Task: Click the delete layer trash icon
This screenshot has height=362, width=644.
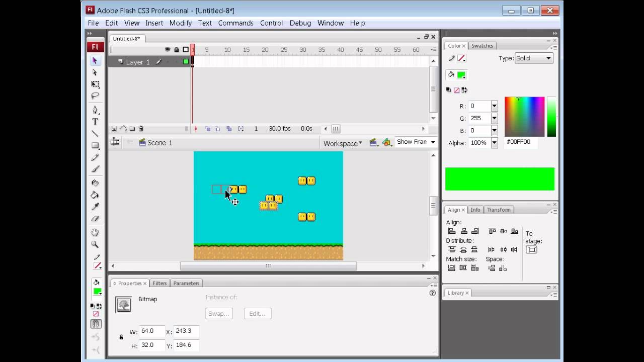Action: click(x=141, y=129)
